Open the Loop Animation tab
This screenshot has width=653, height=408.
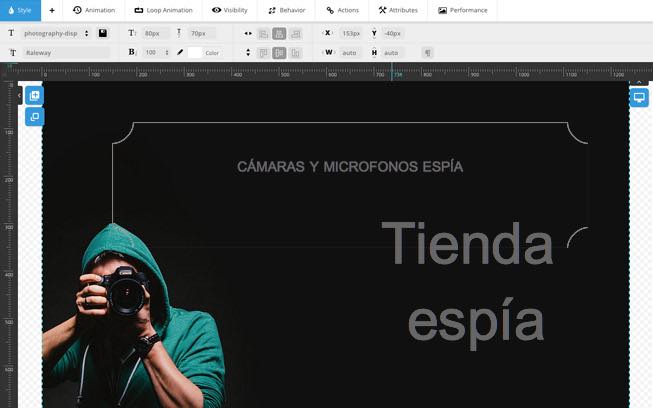click(x=163, y=10)
